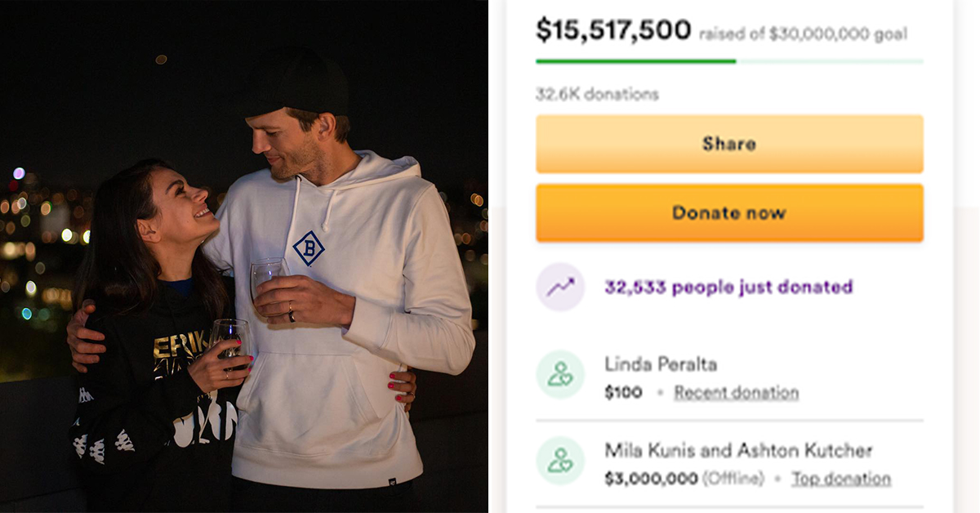Click the Linda Peralta donor name

click(x=661, y=364)
